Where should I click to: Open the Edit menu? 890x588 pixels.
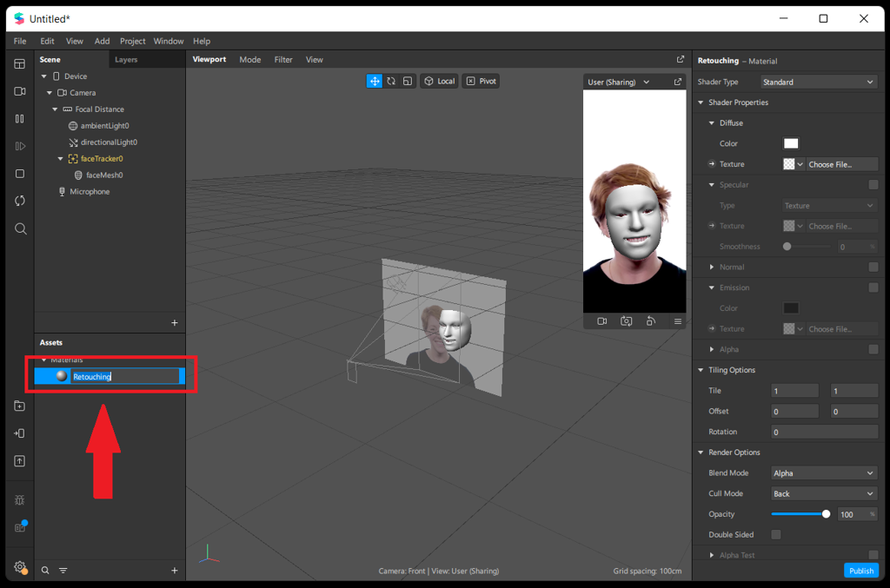pyautogui.click(x=47, y=41)
